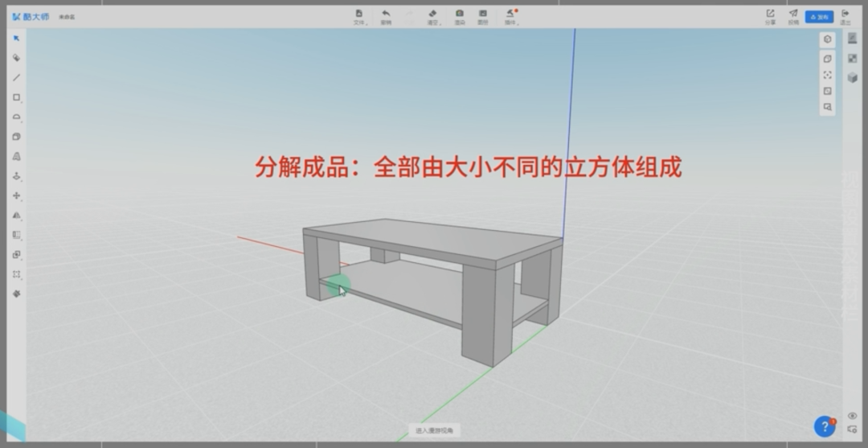
Task: Select the stacked-box solid tool in left toolbar
Action: pyautogui.click(x=17, y=137)
